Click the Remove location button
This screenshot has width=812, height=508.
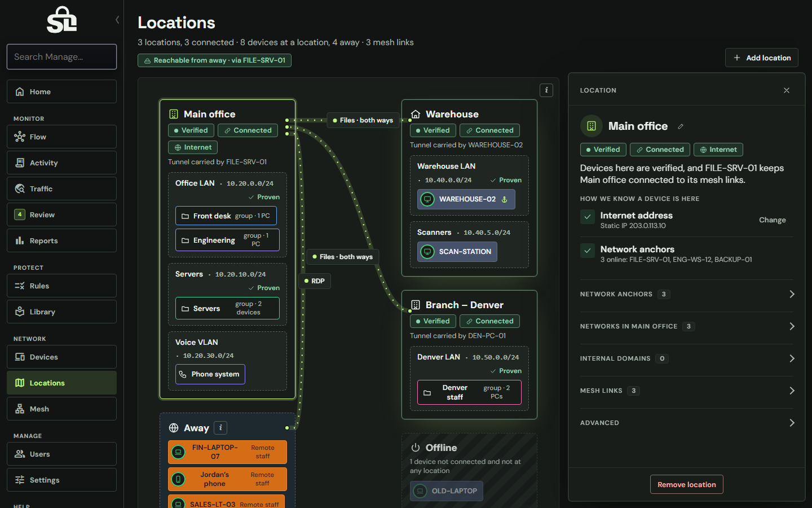coord(687,484)
